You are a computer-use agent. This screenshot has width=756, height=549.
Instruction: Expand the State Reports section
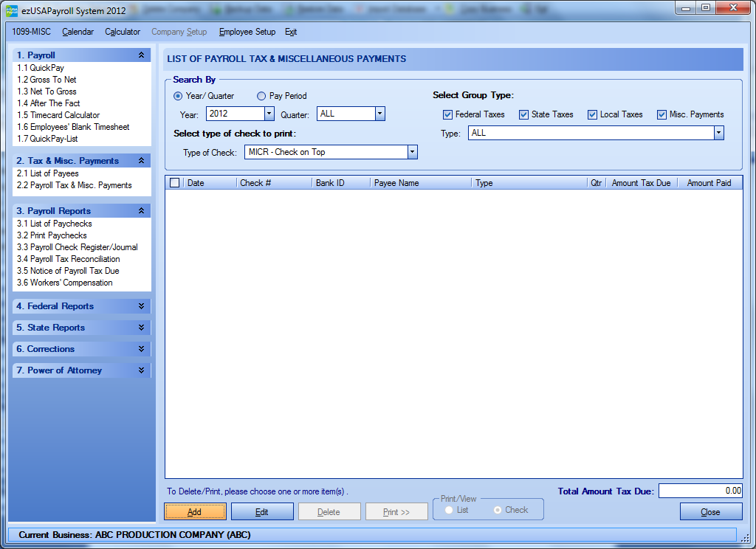[x=141, y=328]
